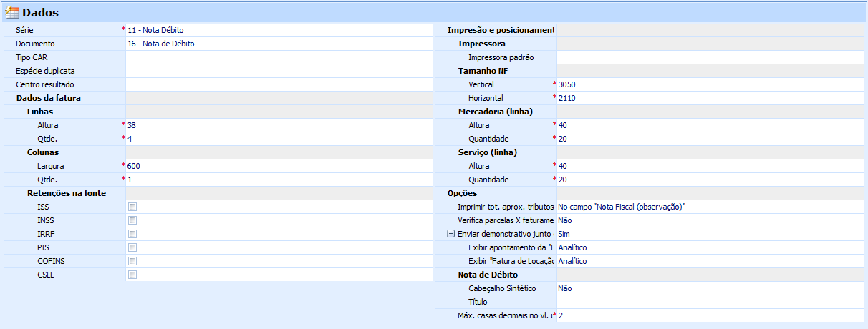
Task: Select the Colunas group label
Action: tap(42, 152)
